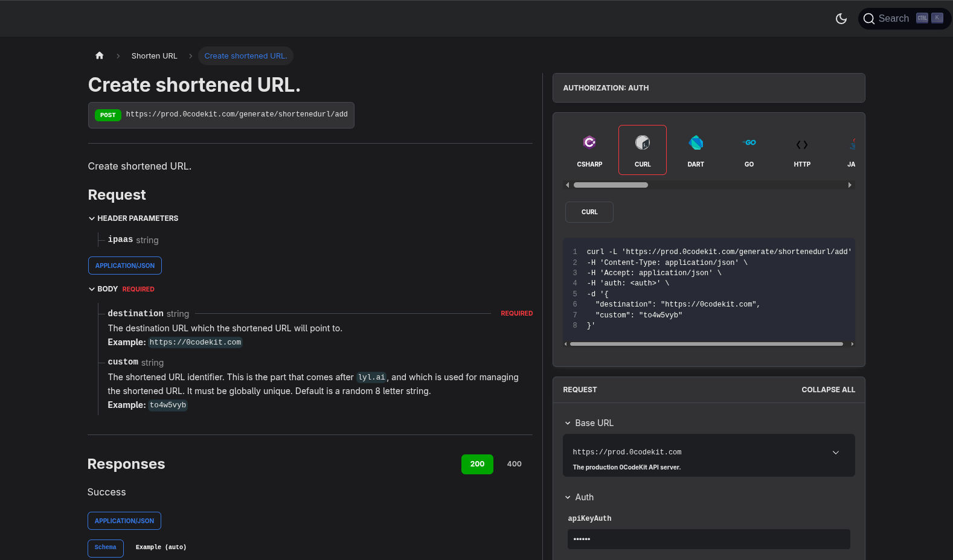Click AUTHORIZATION: AUTH panel header
This screenshot has height=560, width=953.
point(709,88)
